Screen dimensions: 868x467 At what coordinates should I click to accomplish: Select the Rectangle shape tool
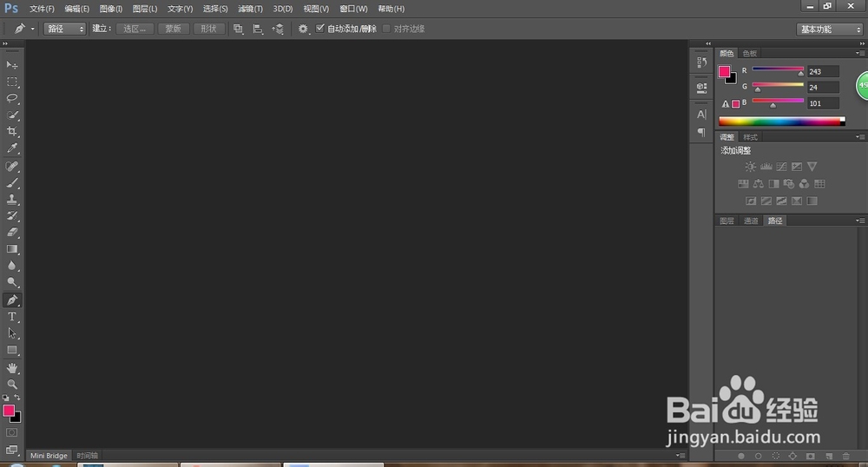click(11, 351)
